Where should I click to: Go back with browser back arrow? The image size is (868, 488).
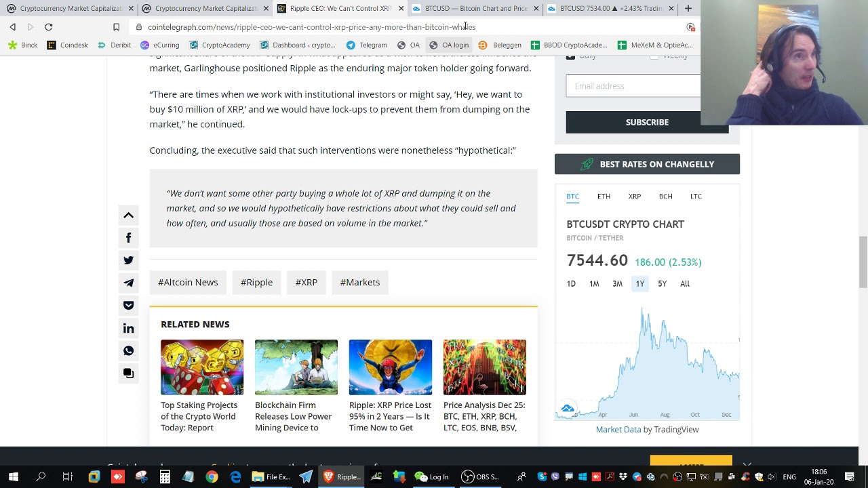coord(13,27)
